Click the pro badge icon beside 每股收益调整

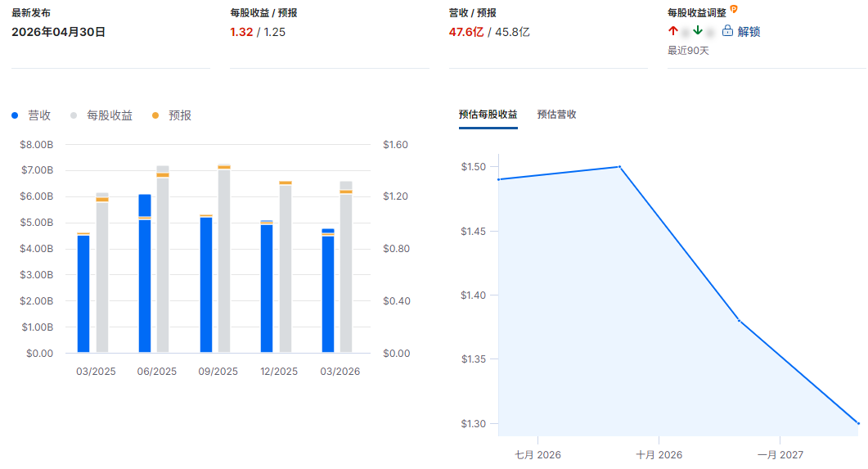coord(734,9)
